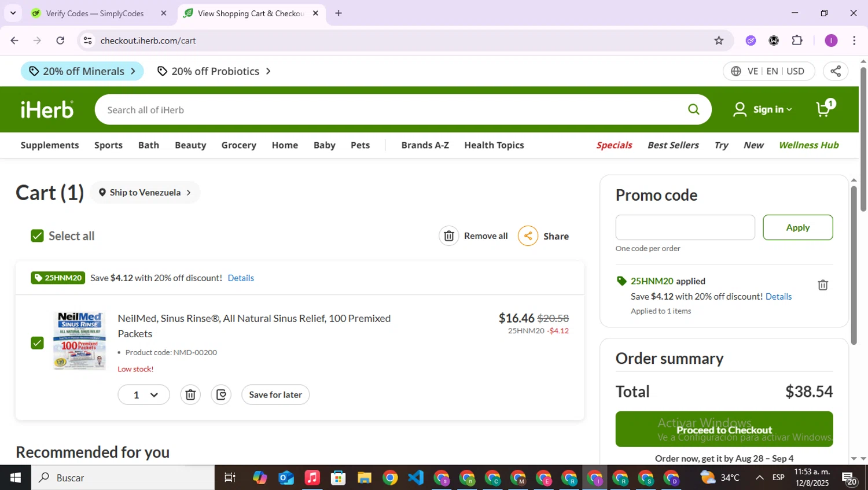The width and height of the screenshot is (868, 490).
Task: Uncheck the NeilMed Sinus Rinse item checkbox
Action: (x=37, y=343)
